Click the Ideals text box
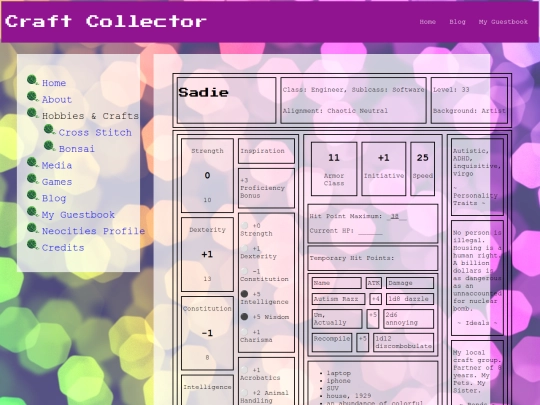This screenshot has height=405, width=540. click(477, 278)
